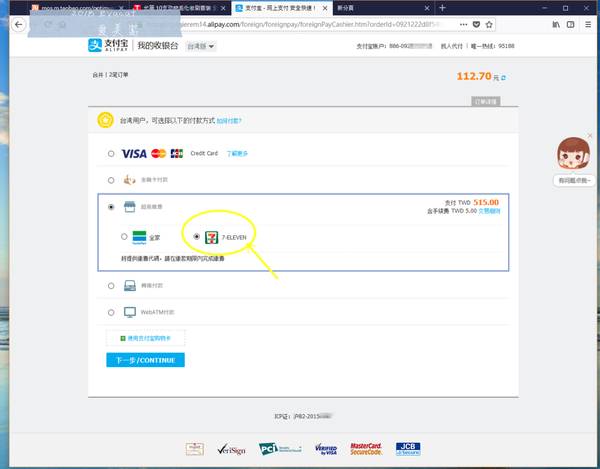Click the Verified by VISA footer badge
The width and height of the screenshot is (600, 469).
pyautogui.click(x=326, y=449)
